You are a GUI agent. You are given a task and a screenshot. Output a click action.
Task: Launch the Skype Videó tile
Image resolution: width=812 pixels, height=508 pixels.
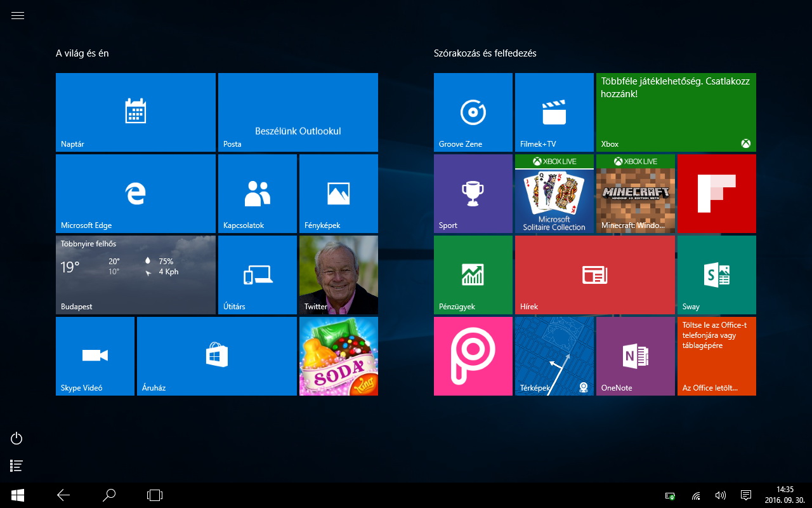(x=95, y=356)
